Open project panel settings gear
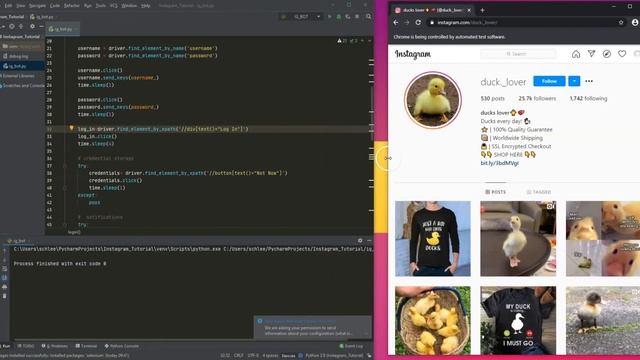 32,26
